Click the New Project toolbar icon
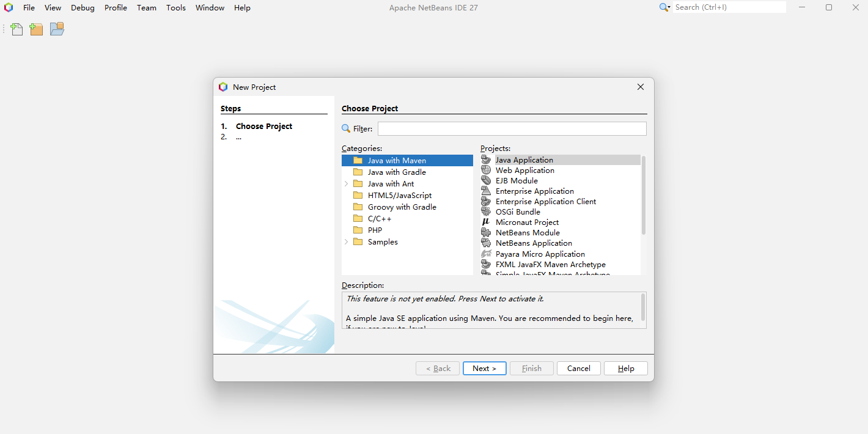Image resolution: width=868 pixels, height=434 pixels. tap(36, 29)
